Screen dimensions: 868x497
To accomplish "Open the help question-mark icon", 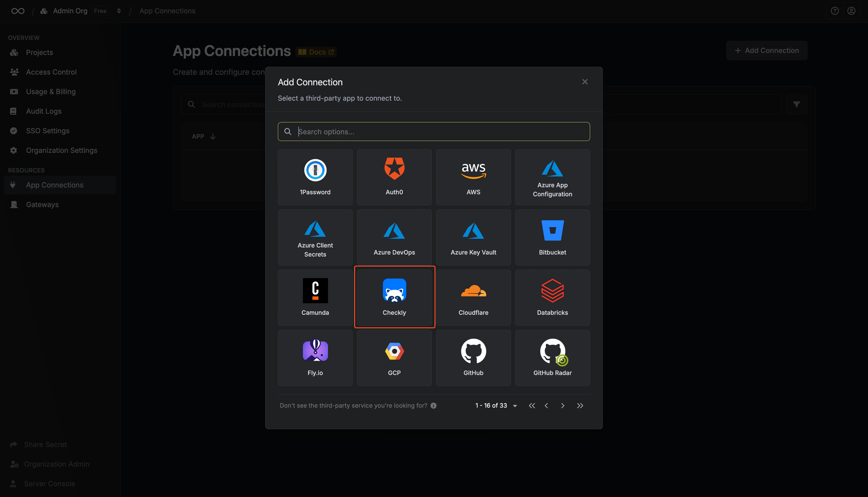I will 835,11.
